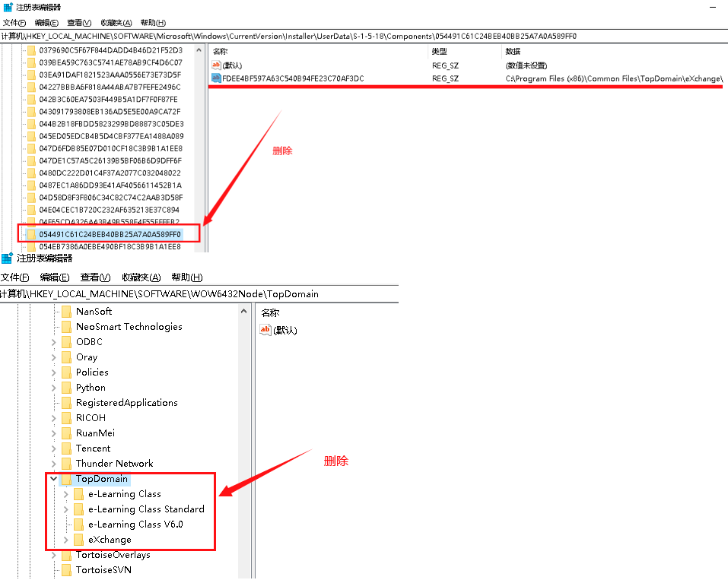Image resolution: width=728 pixels, height=580 pixels.
Task: Expand the Python key
Action: pos(53,388)
